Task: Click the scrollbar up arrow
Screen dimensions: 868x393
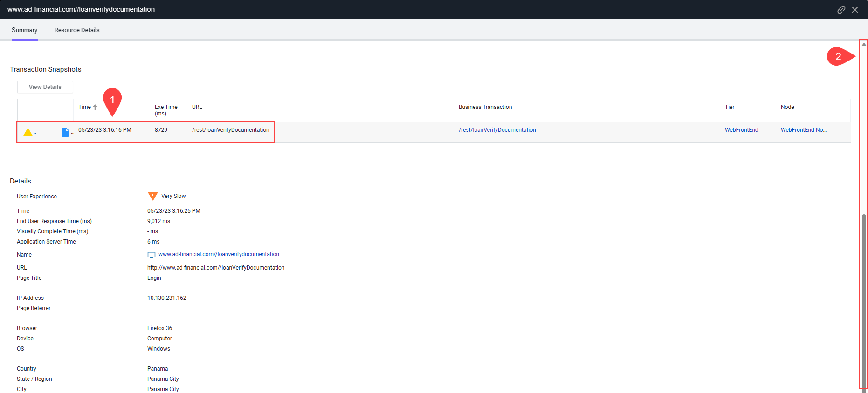Action: (x=864, y=45)
